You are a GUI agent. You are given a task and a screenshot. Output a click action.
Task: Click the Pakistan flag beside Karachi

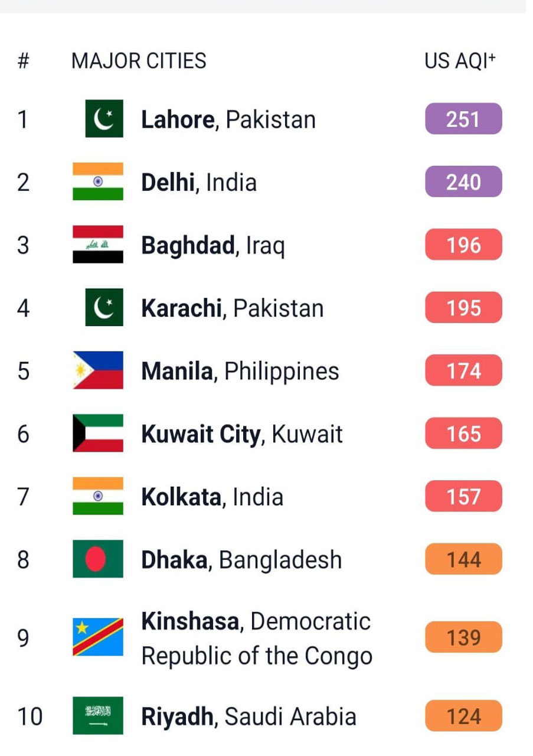[x=104, y=307]
